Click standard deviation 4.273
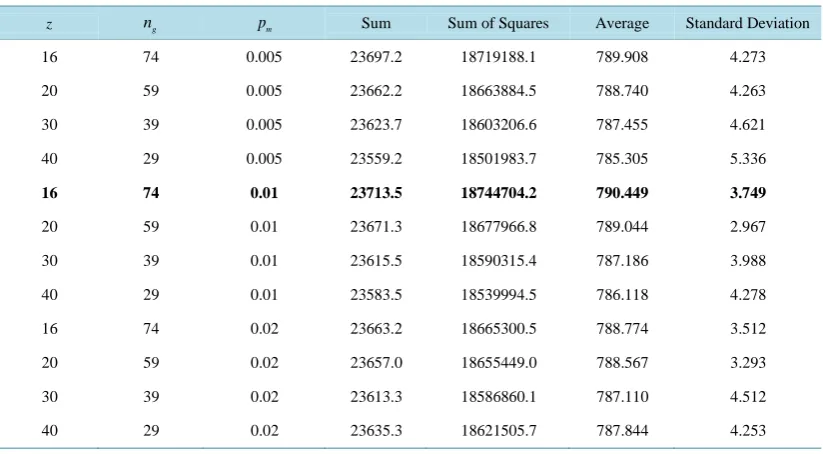The image size is (823, 454). click(747, 57)
